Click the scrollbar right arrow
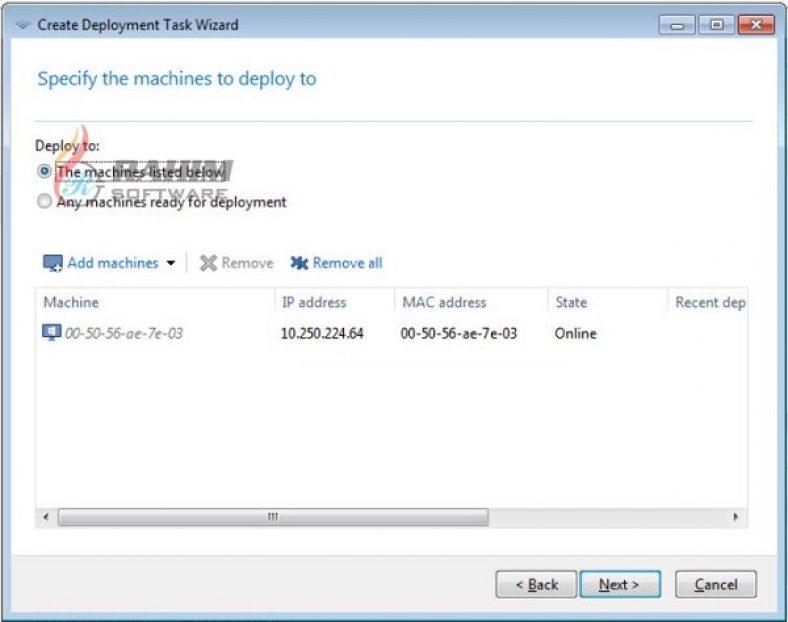 coord(736,517)
